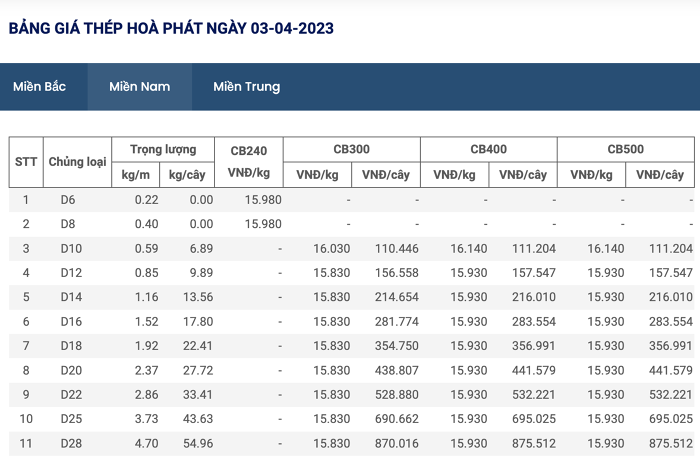
Task: Click the kg/m sub-header
Action: [135, 175]
